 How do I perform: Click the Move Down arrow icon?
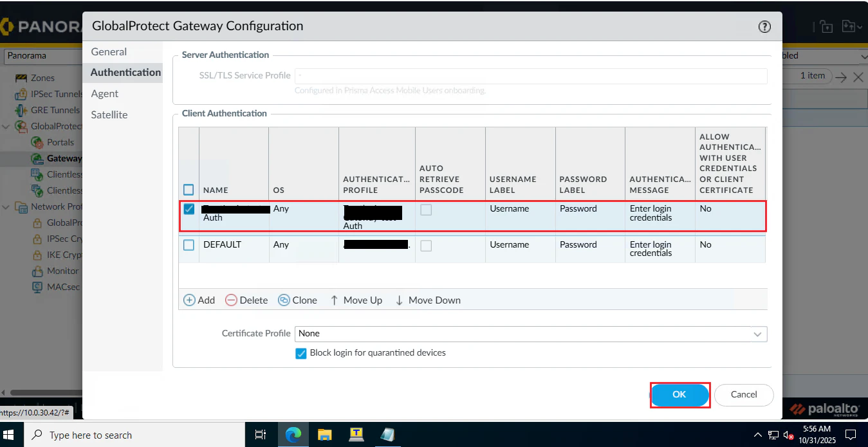399,300
